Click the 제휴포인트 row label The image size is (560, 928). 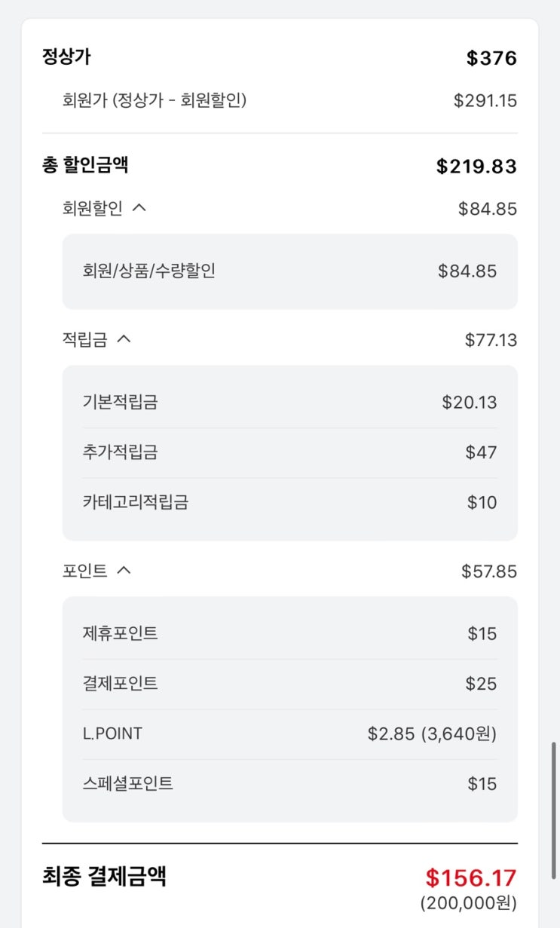(x=120, y=633)
